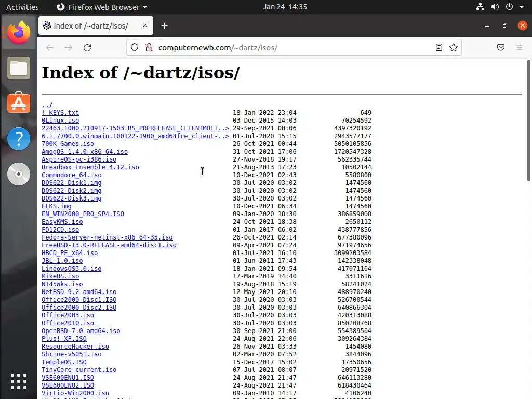This screenshot has height=399, width=532.
Task: Open the clock and calendar panel
Action: tap(285, 7)
